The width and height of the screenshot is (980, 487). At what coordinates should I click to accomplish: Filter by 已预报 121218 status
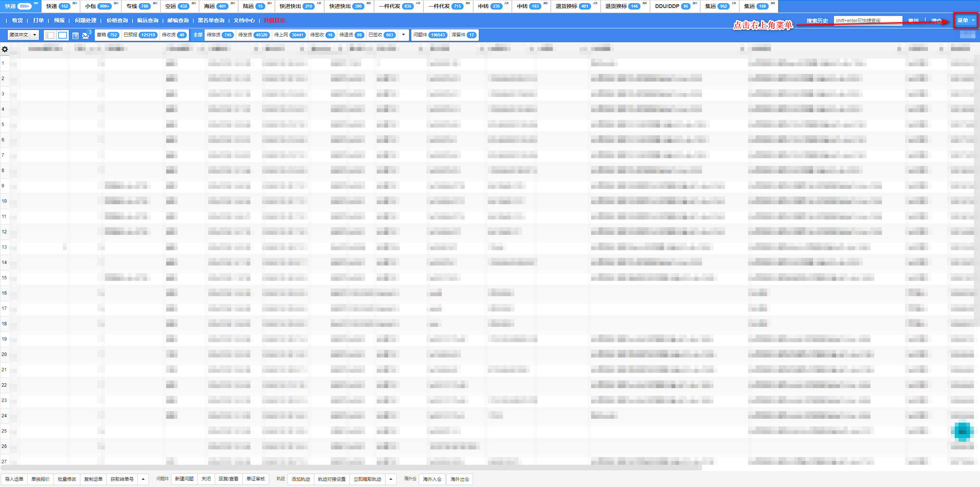coord(140,35)
